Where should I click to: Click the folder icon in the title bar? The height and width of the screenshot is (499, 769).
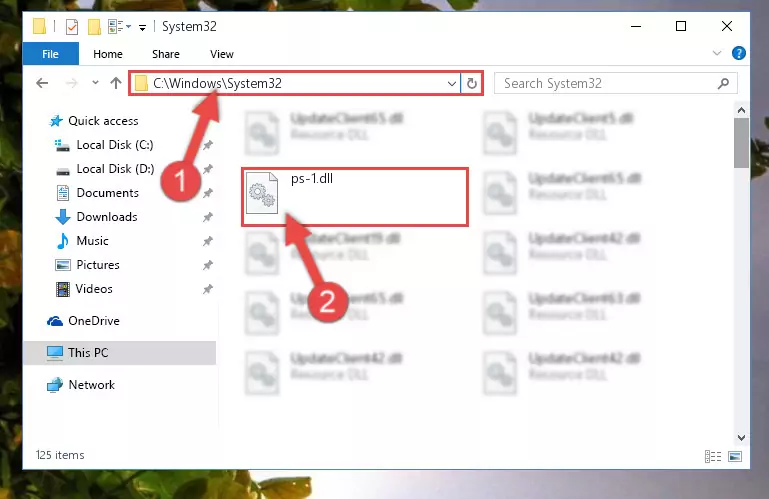click(x=39, y=26)
